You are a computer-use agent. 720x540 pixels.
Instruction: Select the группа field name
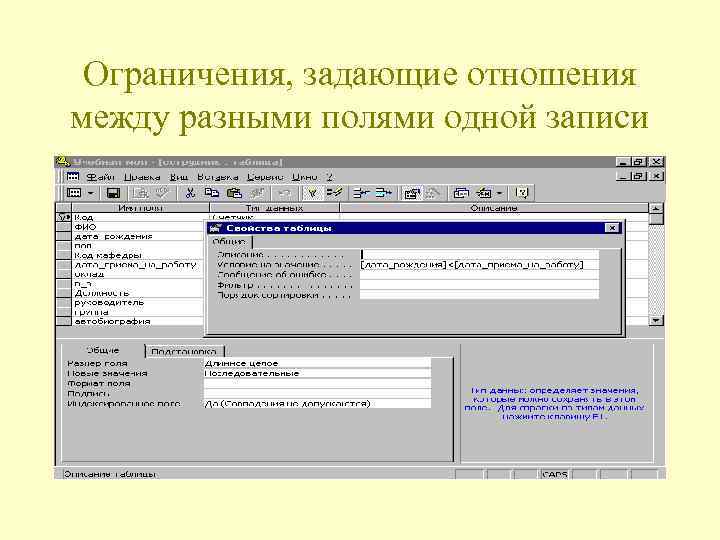point(91,312)
